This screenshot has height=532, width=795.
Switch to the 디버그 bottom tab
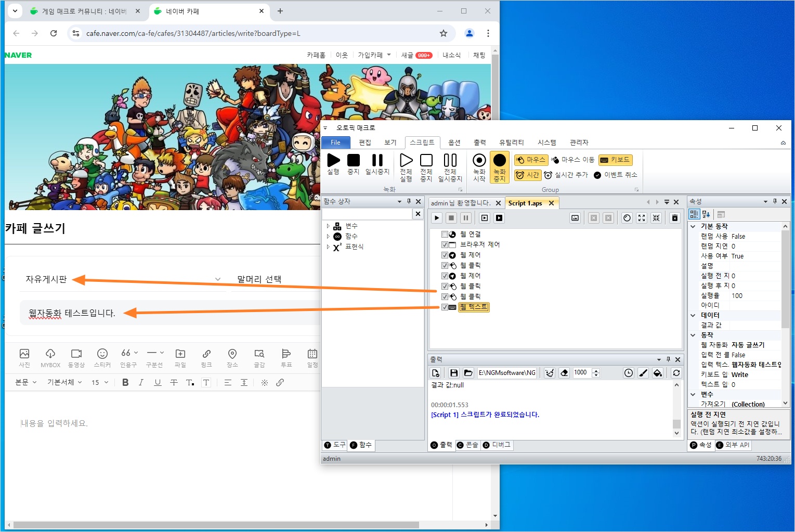tap(497, 445)
